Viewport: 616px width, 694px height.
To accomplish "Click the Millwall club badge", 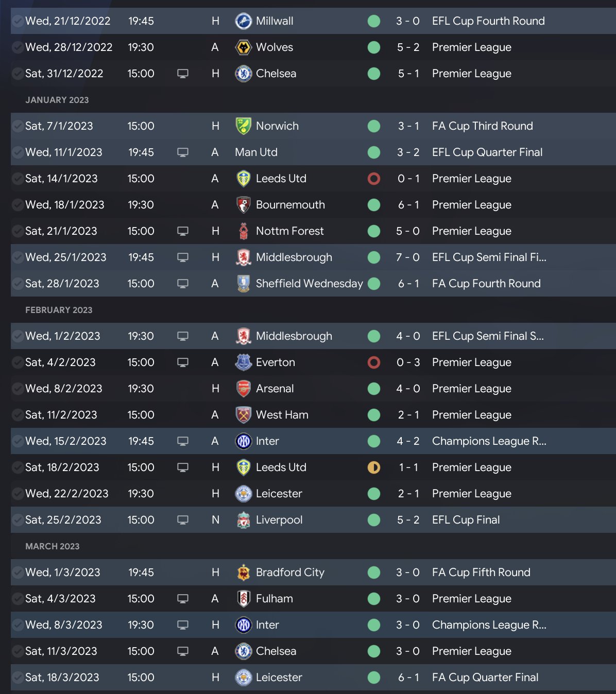I will click(x=243, y=21).
